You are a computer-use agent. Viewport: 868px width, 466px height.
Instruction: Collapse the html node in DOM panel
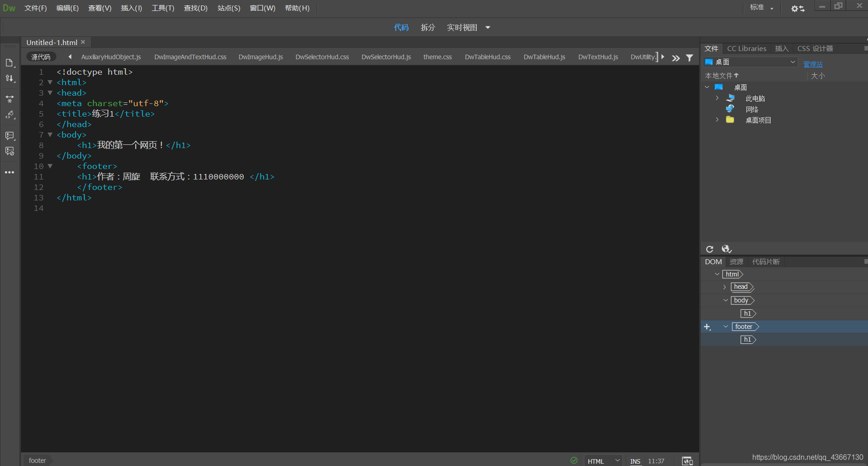tap(717, 274)
